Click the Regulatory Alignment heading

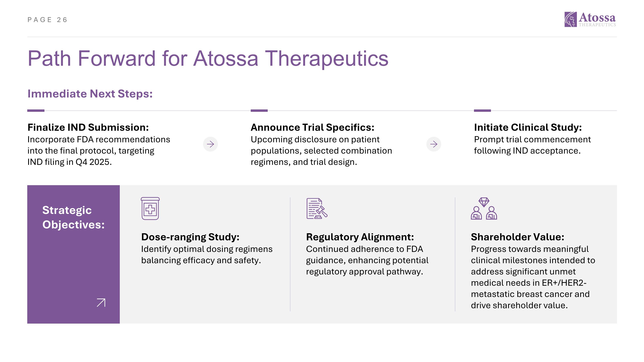(x=360, y=237)
